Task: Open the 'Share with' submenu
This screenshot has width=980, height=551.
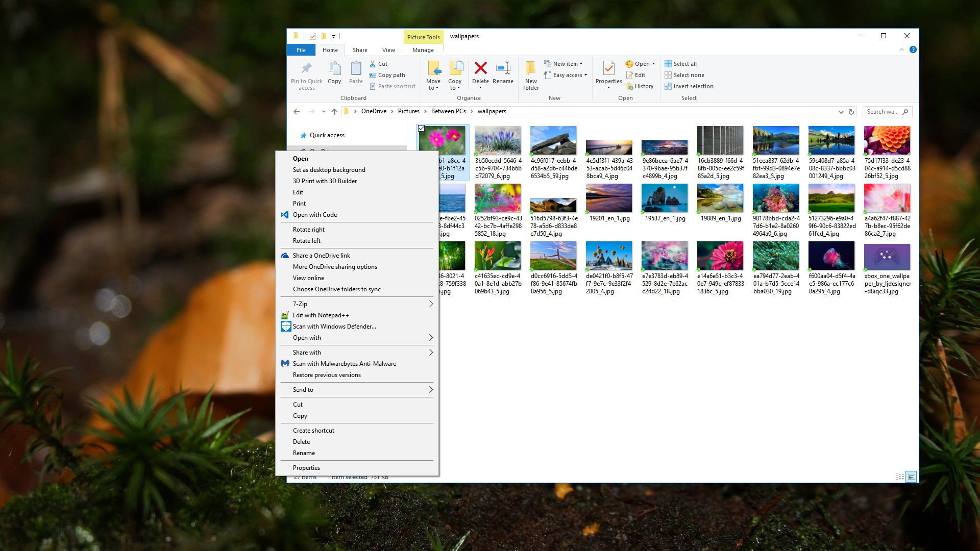Action: coord(359,352)
